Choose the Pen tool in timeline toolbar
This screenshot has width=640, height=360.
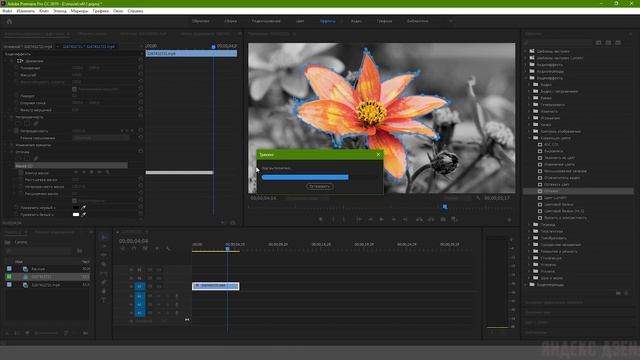(x=104, y=282)
